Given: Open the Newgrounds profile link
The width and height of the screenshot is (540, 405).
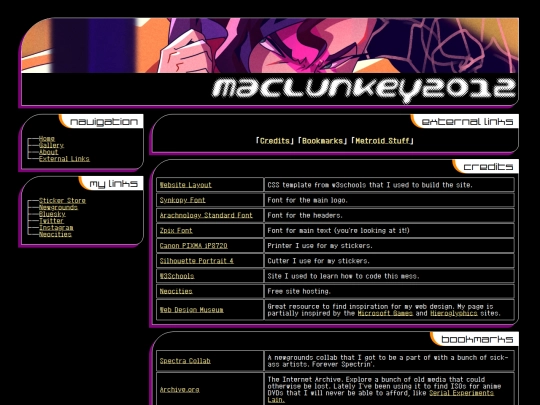Looking at the screenshot, I should 58,207.
